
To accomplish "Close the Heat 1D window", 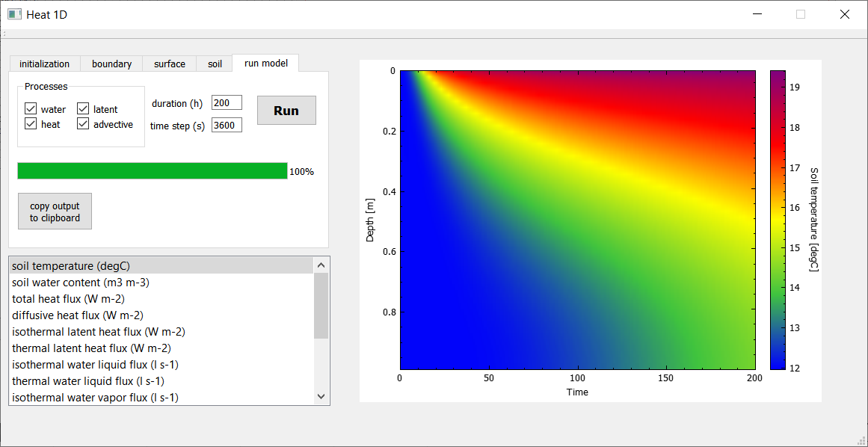I will coord(844,14).
